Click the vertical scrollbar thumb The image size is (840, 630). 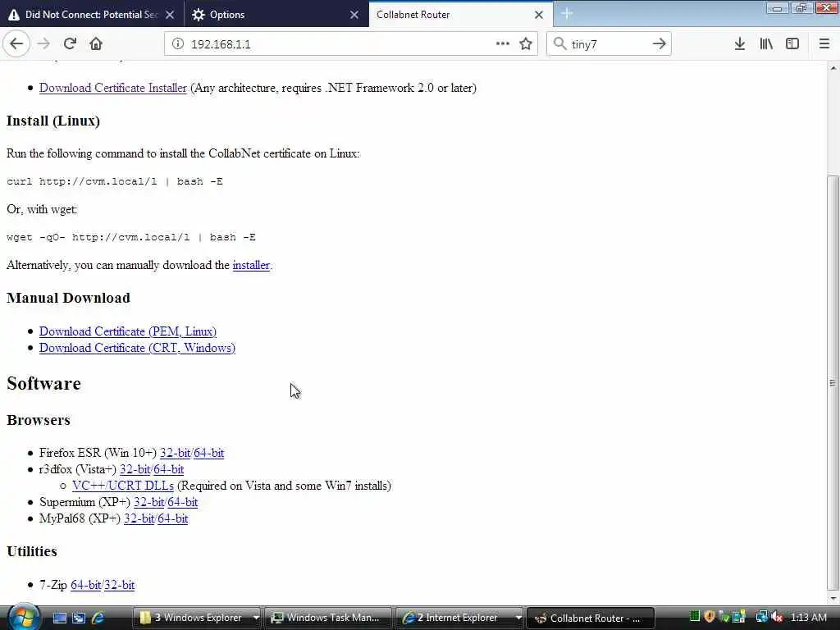point(833,382)
